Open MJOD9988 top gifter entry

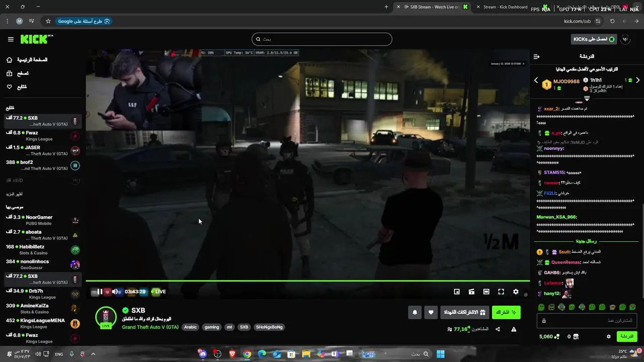[561, 84]
